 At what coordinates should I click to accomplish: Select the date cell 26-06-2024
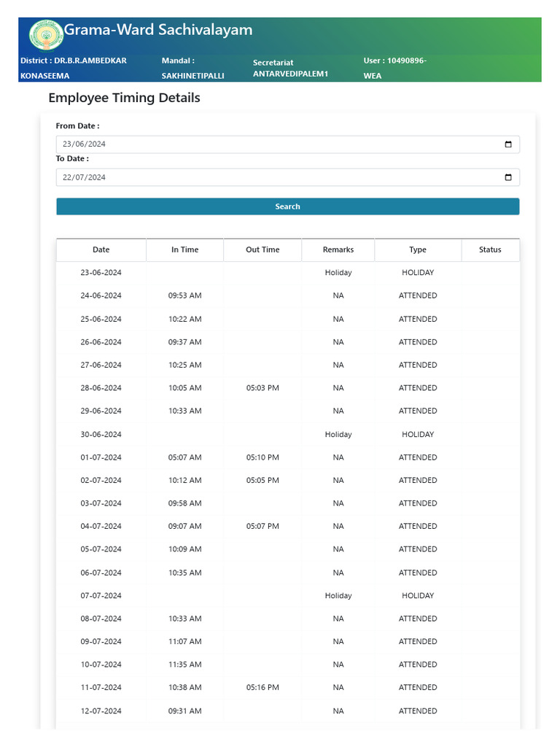[x=101, y=342]
